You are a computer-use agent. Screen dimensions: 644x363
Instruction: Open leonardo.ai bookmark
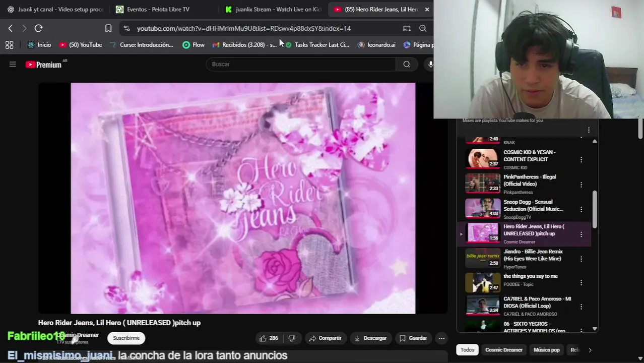(376, 45)
